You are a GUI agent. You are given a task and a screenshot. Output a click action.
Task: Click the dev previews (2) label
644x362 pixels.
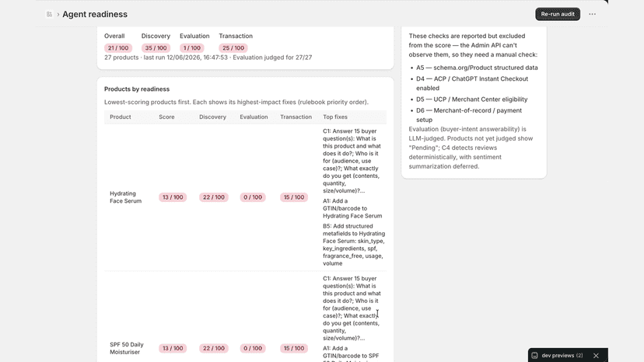pyautogui.click(x=562, y=356)
